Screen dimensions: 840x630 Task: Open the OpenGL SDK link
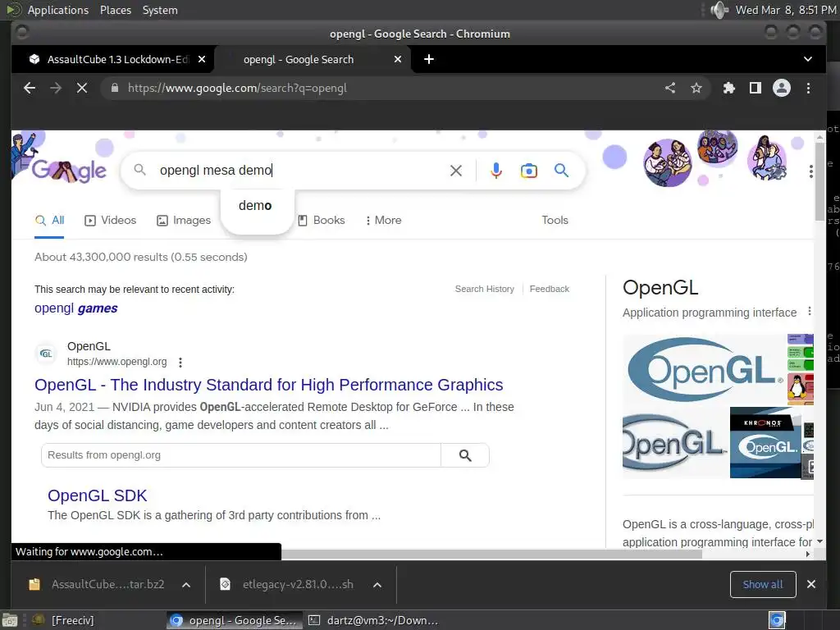click(x=97, y=495)
